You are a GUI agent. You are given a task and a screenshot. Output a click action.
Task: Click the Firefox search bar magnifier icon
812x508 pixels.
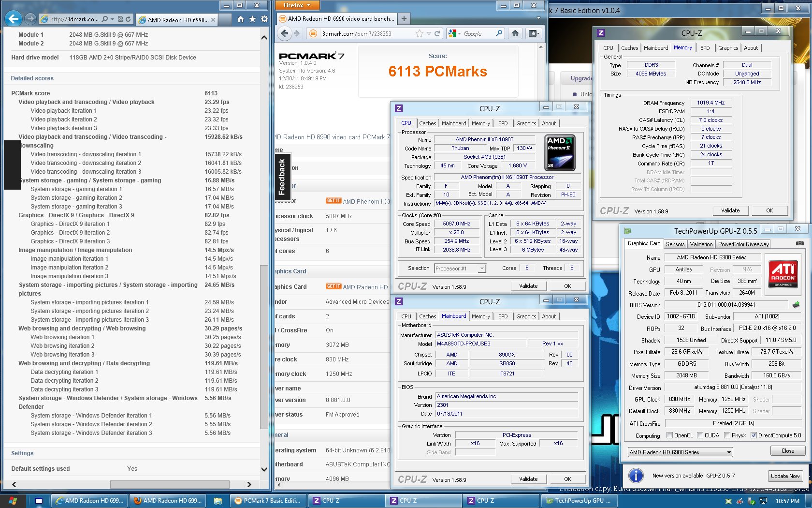(499, 33)
